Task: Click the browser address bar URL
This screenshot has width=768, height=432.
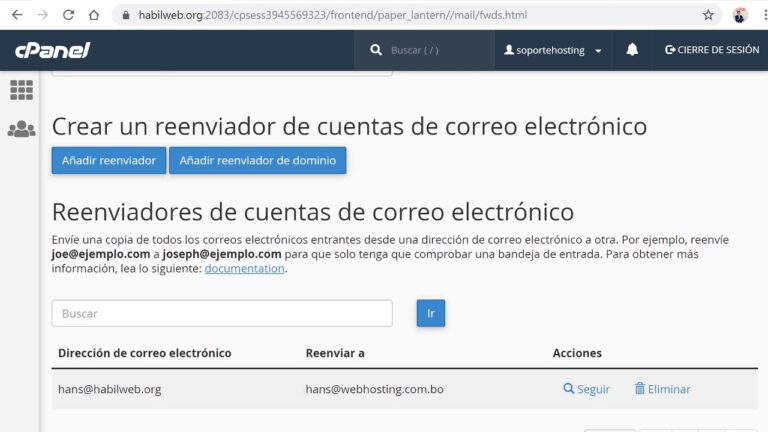Action: [333, 15]
